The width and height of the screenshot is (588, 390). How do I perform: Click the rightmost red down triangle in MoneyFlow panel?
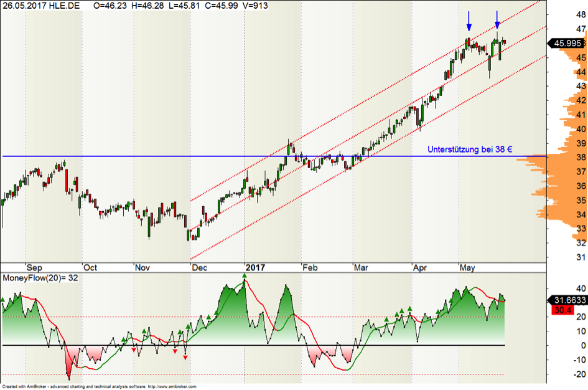click(x=185, y=357)
